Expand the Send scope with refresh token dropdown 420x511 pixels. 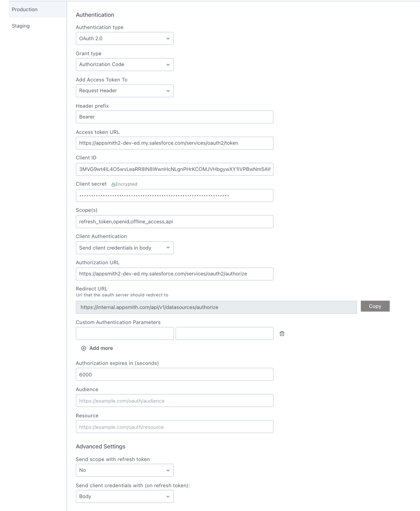(x=124, y=470)
